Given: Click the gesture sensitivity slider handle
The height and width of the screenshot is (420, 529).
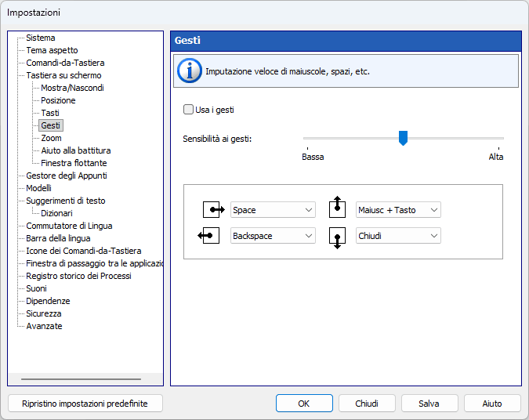Looking at the screenshot, I should pyautogui.click(x=403, y=138).
